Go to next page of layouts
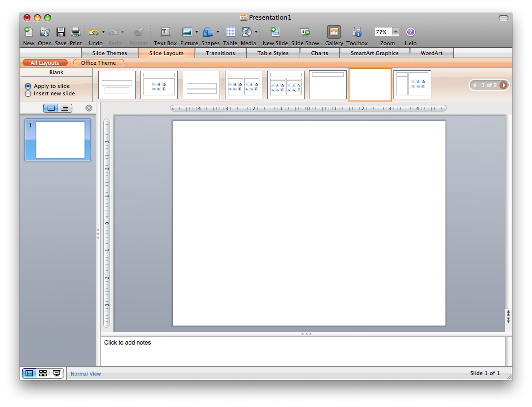532x407 pixels. [x=504, y=85]
